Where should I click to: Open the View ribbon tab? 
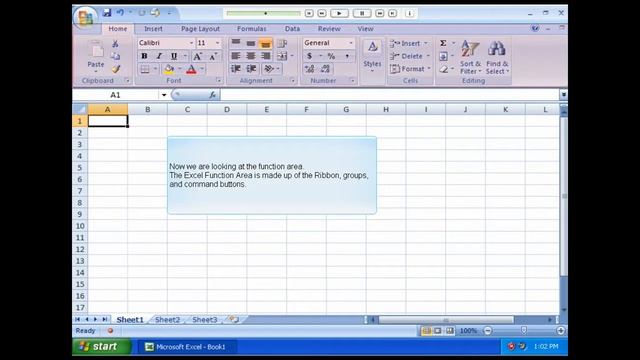pos(365,29)
